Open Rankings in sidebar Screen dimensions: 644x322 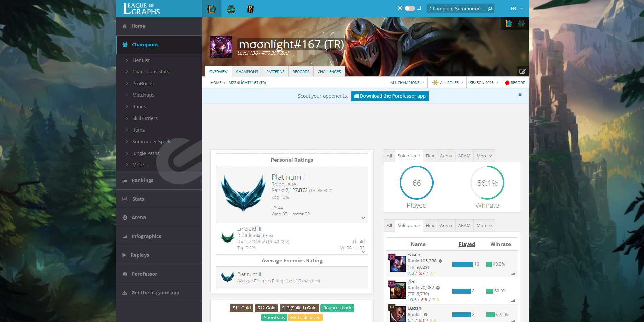pyautogui.click(x=159, y=180)
